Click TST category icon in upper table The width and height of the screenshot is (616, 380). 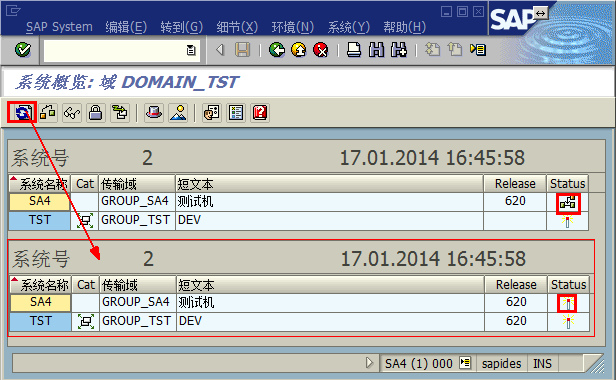point(85,220)
